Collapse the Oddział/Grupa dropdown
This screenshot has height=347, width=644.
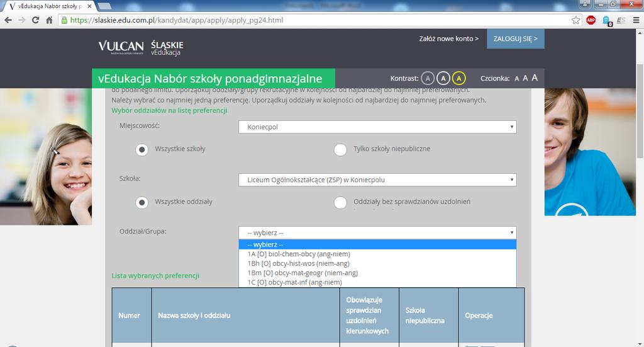pyautogui.click(x=377, y=233)
